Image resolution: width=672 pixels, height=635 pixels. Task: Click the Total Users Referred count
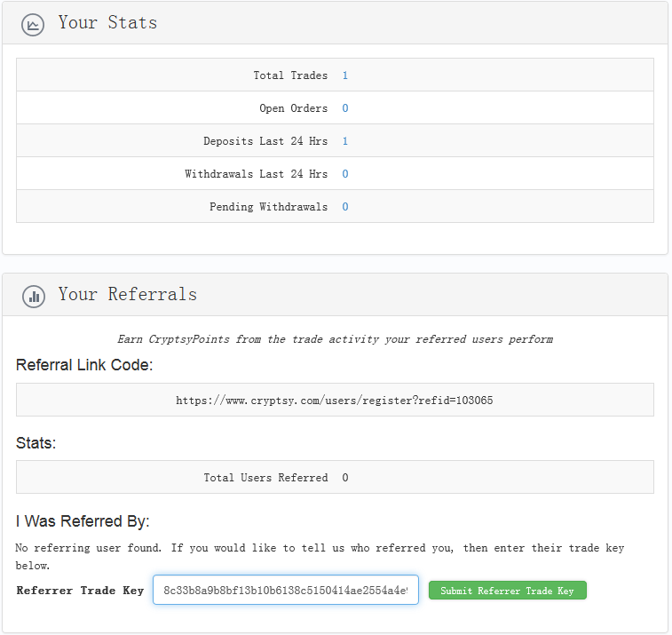coord(344,478)
